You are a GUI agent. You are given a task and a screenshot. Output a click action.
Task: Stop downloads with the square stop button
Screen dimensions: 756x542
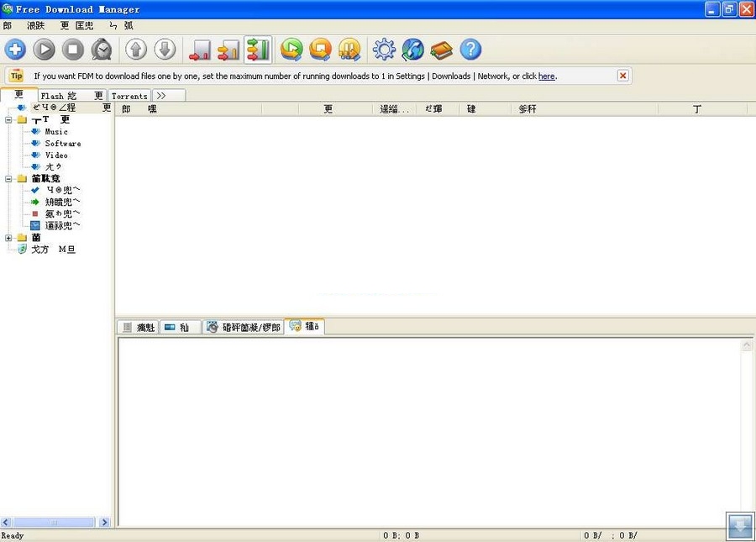(73, 50)
